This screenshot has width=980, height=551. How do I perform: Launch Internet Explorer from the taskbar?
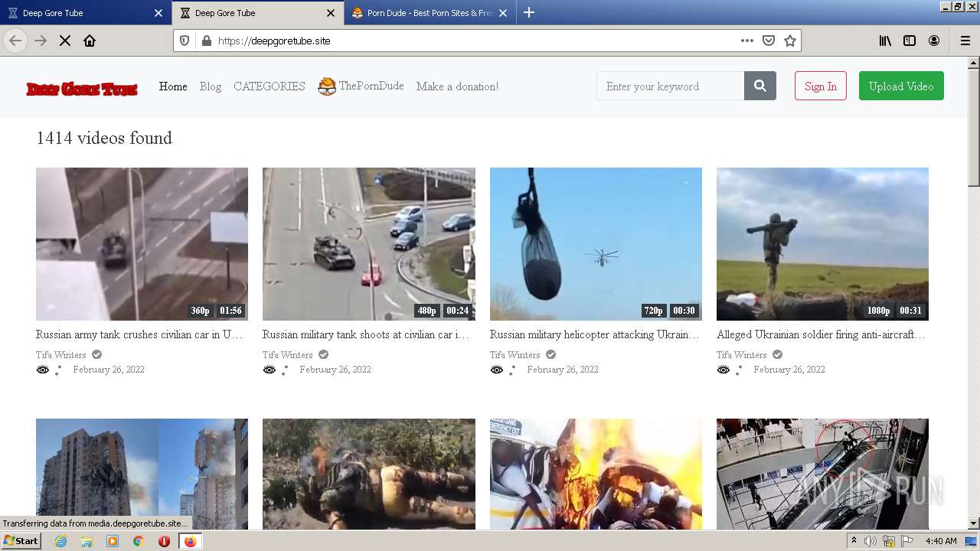point(60,541)
